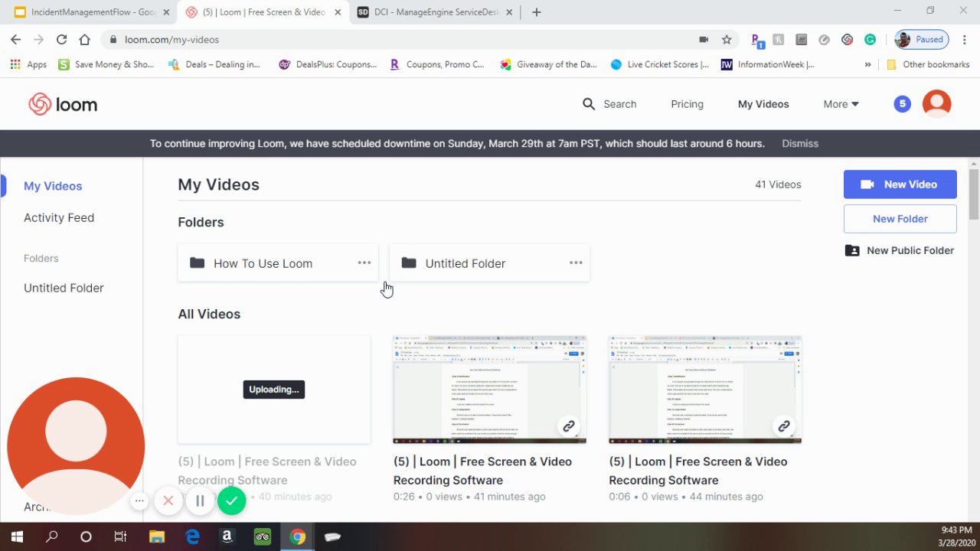Reload the page
The image size is (980, 551).
61,40
